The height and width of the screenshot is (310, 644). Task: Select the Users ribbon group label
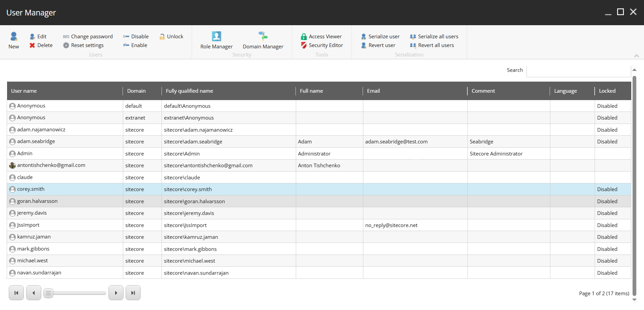point(95,54)
